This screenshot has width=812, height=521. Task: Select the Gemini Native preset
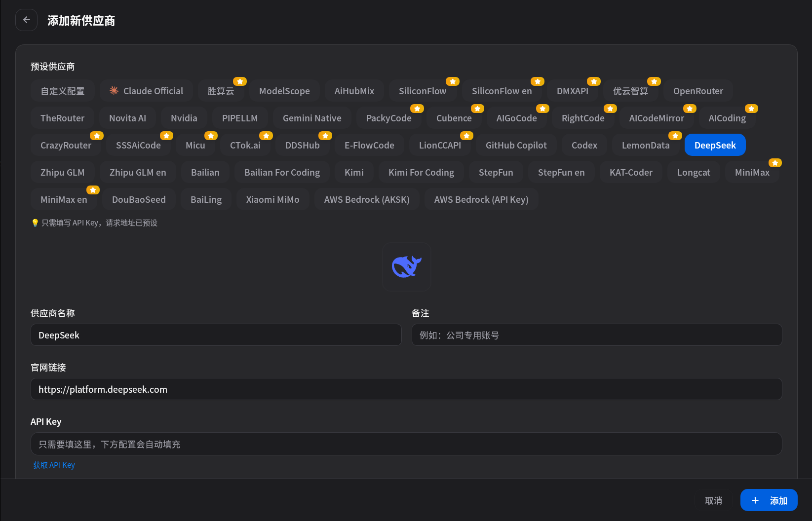coord(312,118)
